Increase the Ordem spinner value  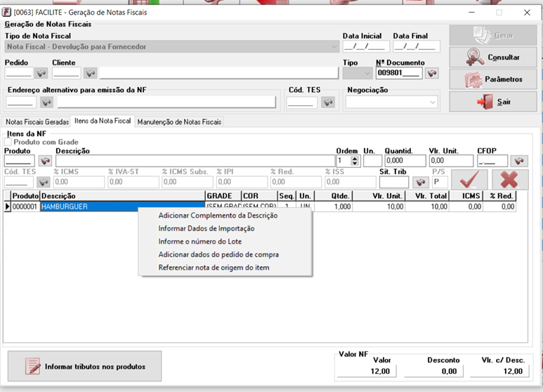(x=355, y=158)
